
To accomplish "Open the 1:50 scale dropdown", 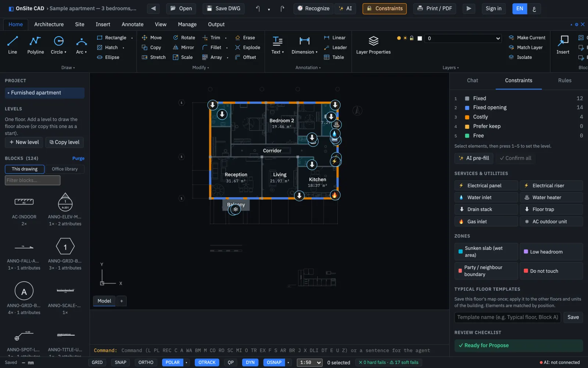I will [309, 362].
